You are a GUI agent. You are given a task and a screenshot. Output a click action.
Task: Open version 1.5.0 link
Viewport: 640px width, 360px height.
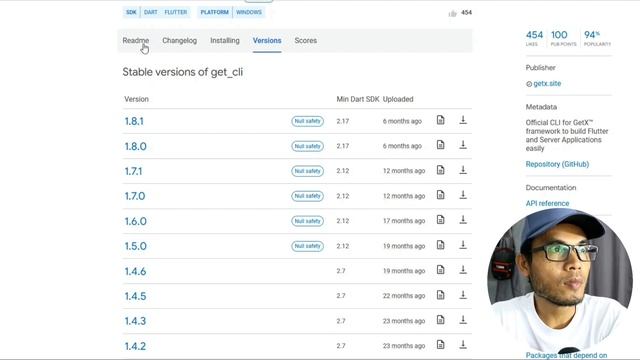click(x=136, y=246)
